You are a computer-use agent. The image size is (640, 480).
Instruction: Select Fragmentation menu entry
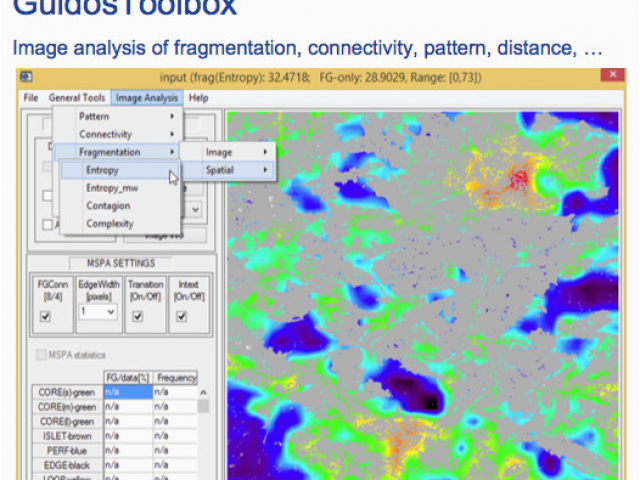118,152
